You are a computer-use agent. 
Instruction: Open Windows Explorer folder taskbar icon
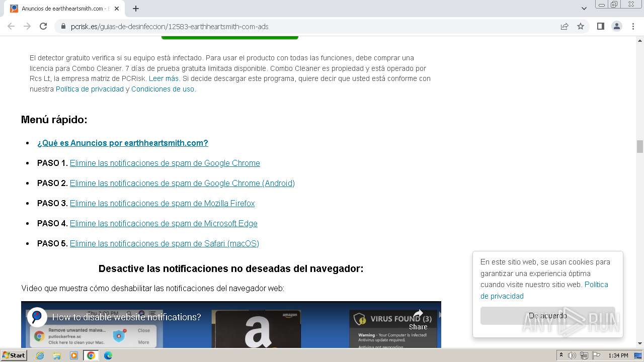click(x=57, y=355)
